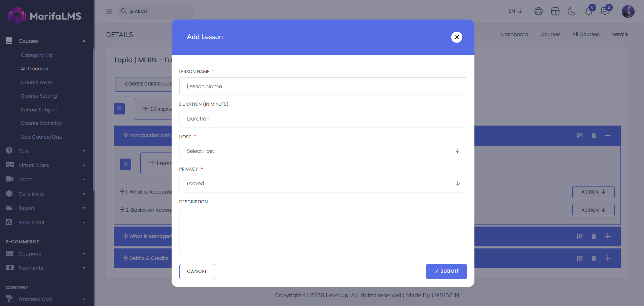
Task: Close the Add Lesson dialog
Action: click(x=457, y=37)
